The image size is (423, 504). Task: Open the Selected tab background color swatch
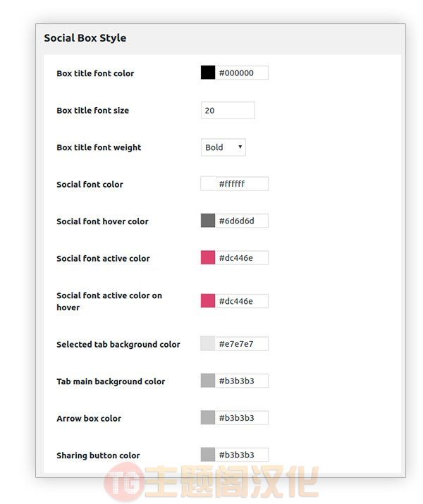coord(208,343)
